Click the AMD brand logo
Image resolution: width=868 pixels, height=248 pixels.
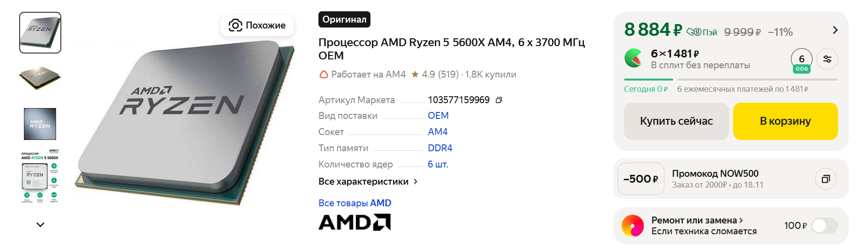click(x=354, y=222)
